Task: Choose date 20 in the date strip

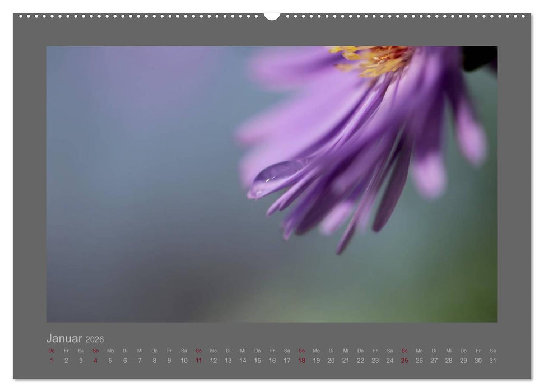Action: click(x=331, y=361)
